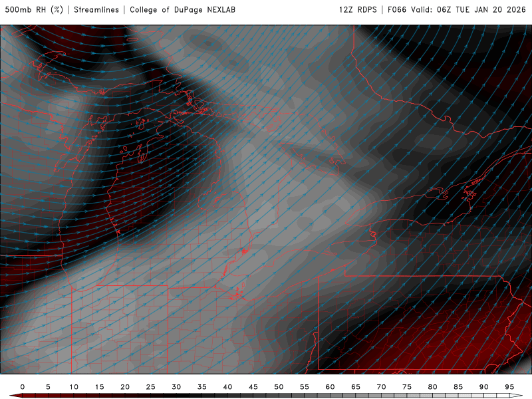Click the 60 value on the color bar
532x399 pixels.
pos(330,387)
